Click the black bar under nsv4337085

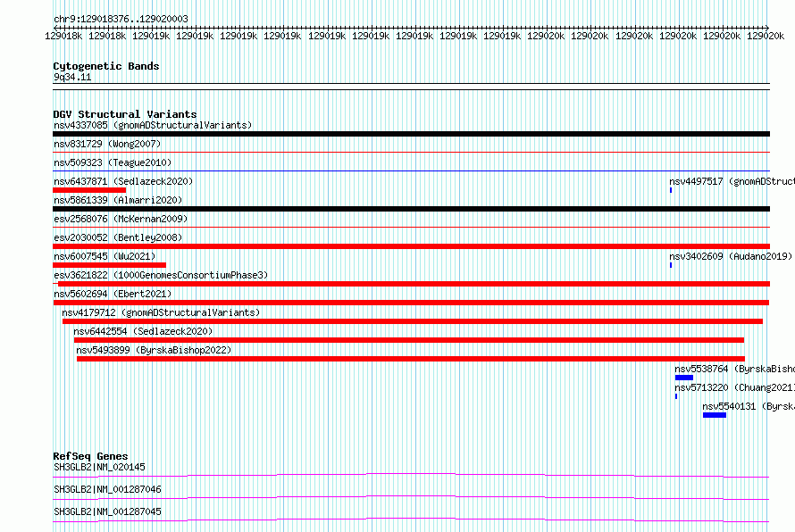pyautogui.click(x=411, y=134)
